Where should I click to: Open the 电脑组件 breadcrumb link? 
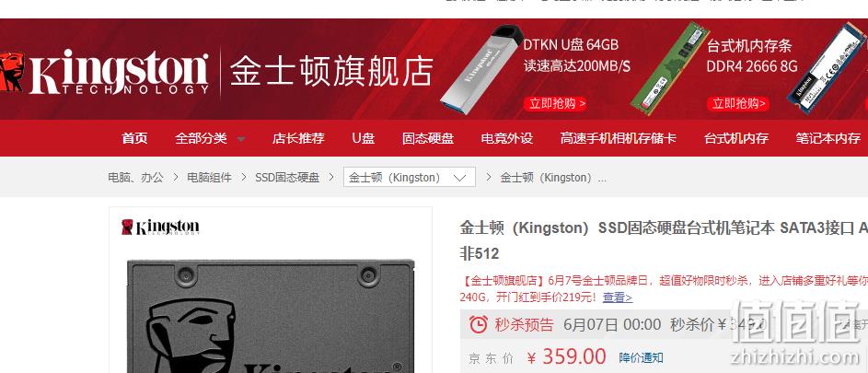coord(209,178)
